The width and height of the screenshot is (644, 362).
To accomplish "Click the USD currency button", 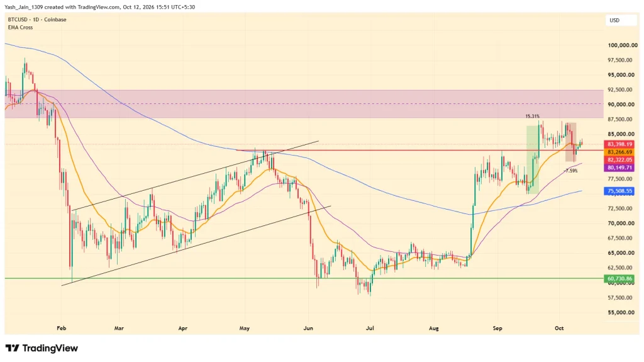I will pos(621,20).
